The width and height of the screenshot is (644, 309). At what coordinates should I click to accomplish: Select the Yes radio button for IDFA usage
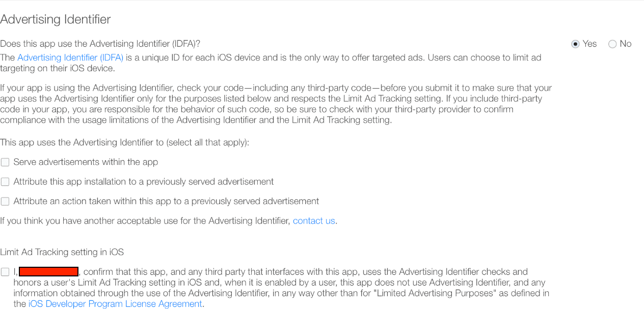[x=576, y=44]
